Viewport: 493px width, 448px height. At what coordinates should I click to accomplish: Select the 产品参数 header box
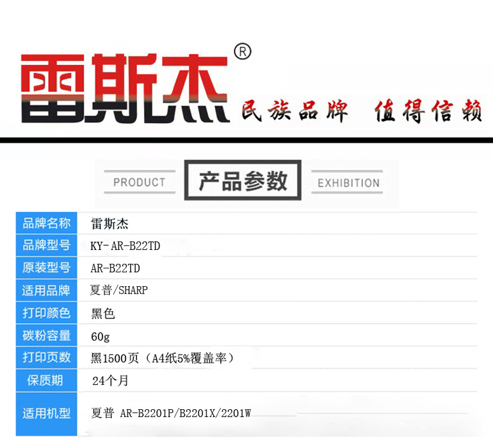(243, 180)
